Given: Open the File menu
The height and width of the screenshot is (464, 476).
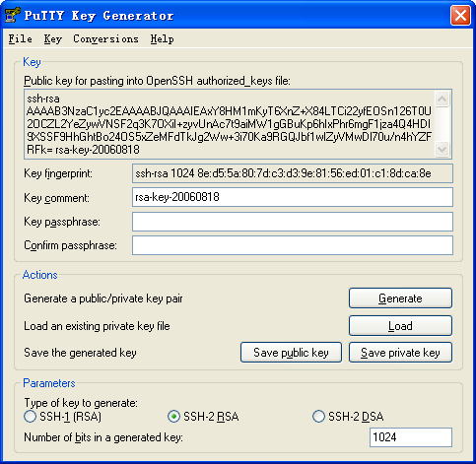Looking at the screenshot, I should (20, 38).
